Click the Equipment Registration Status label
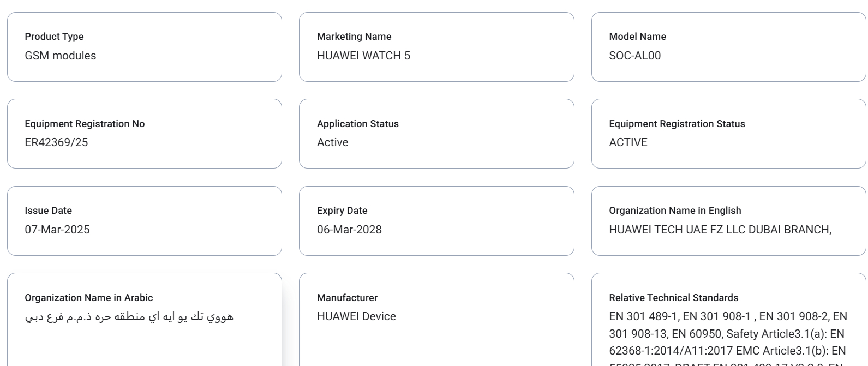 pos(677,124)
